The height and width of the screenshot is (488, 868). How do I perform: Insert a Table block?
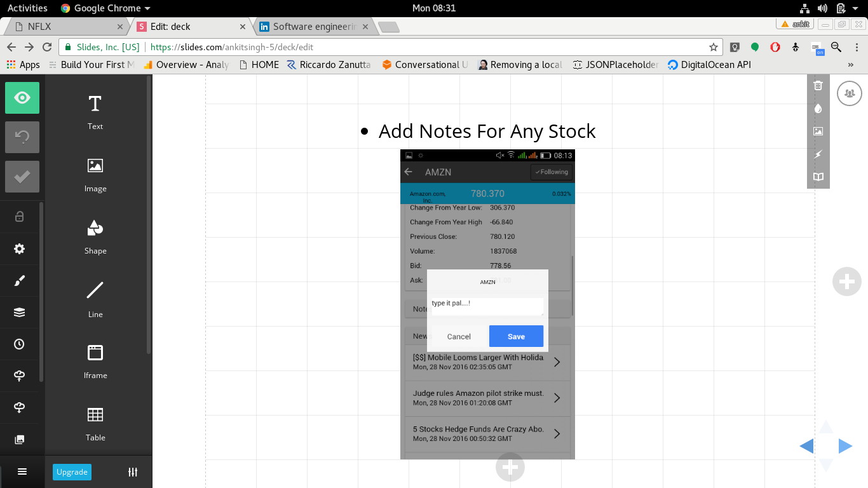[95, 423]
